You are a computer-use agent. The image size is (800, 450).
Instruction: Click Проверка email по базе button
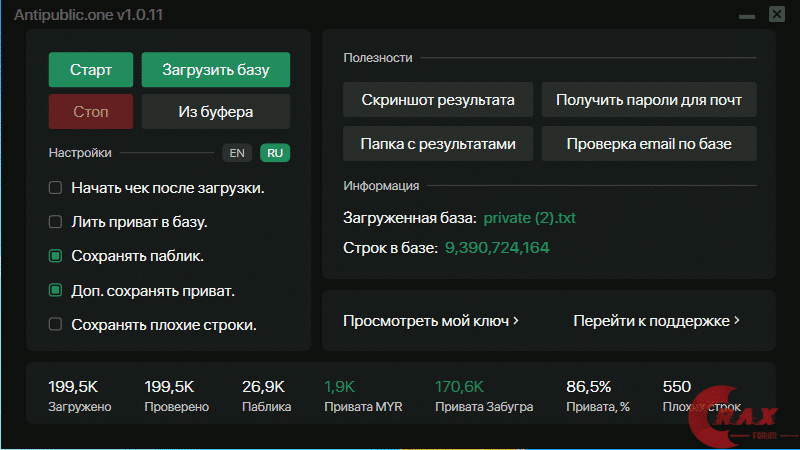pyautogui.click(x=649, y=144)
